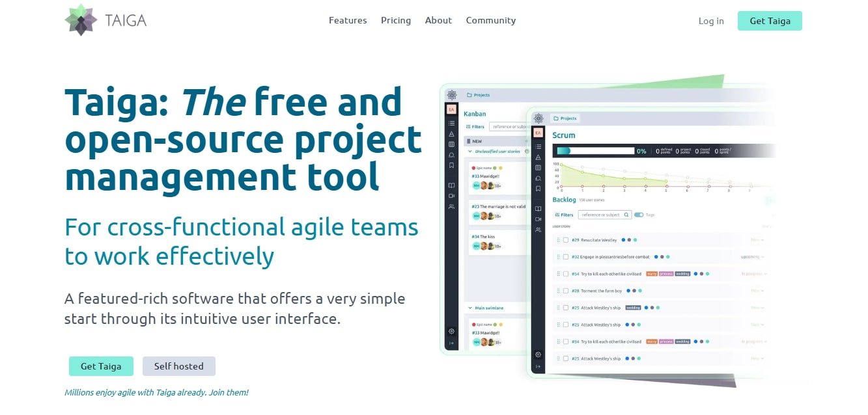Screen dimensions: 868x415
Task: Open the Wiki book icon in the sidebar
Action: (538, 207)
